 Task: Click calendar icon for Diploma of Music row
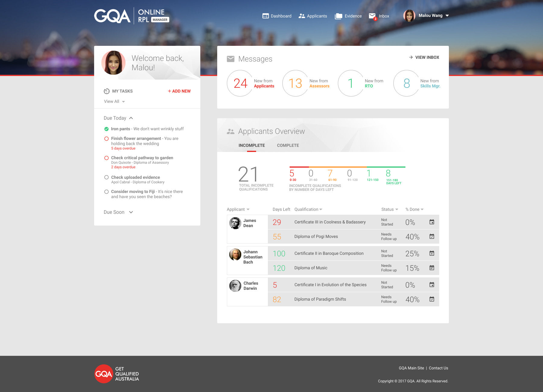(x=432, y=268)
